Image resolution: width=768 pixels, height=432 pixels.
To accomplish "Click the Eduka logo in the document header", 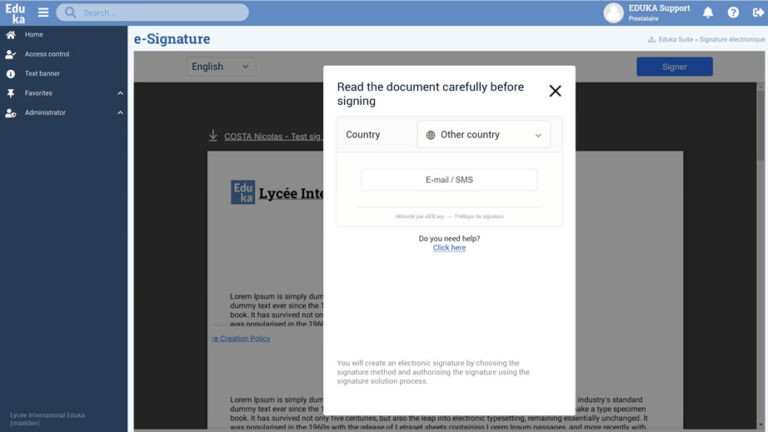I will pyautogui.click(x=243, y=192).
